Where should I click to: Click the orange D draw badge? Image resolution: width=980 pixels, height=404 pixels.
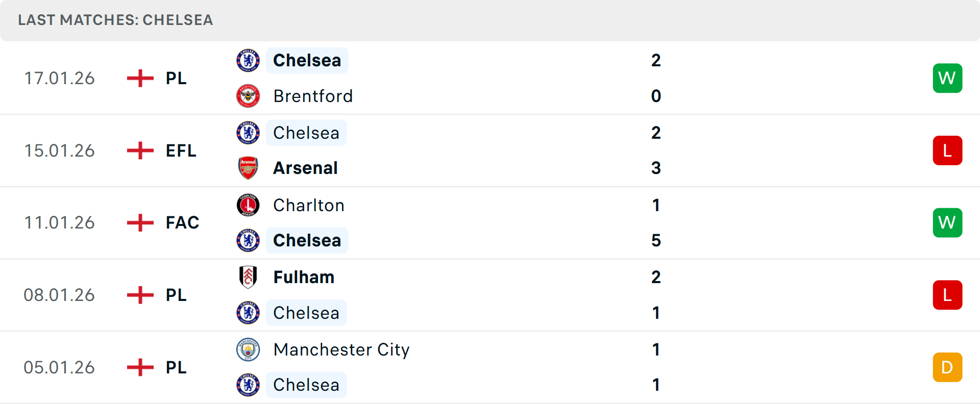[947, 367]
